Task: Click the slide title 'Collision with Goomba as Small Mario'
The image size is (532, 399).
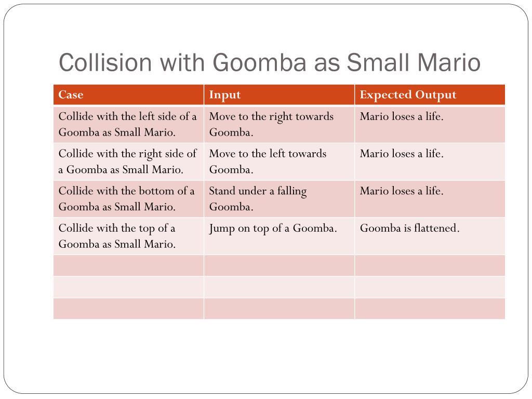Action: (x=270, y=62)
